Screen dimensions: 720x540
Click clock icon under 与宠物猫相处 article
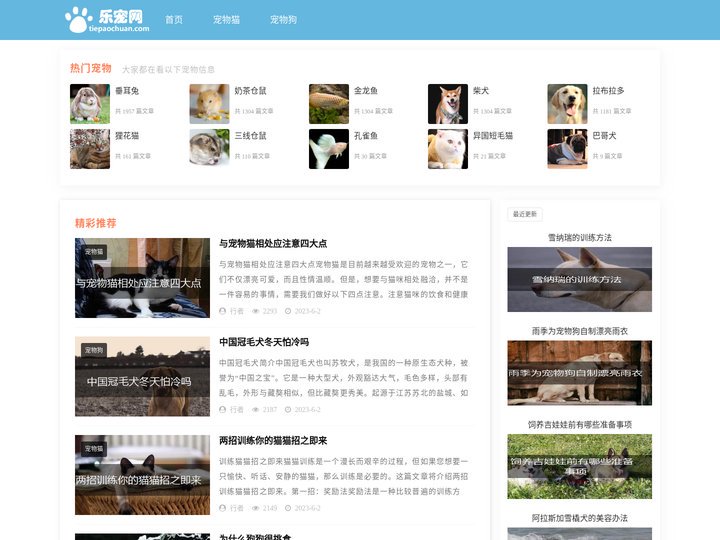click(x=288, y=311)
